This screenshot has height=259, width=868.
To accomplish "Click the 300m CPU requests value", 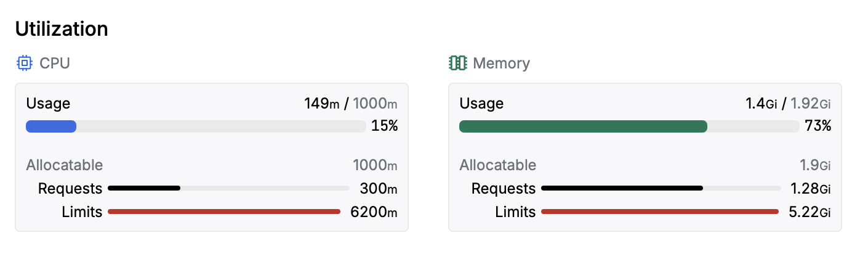I will [379, 189].
